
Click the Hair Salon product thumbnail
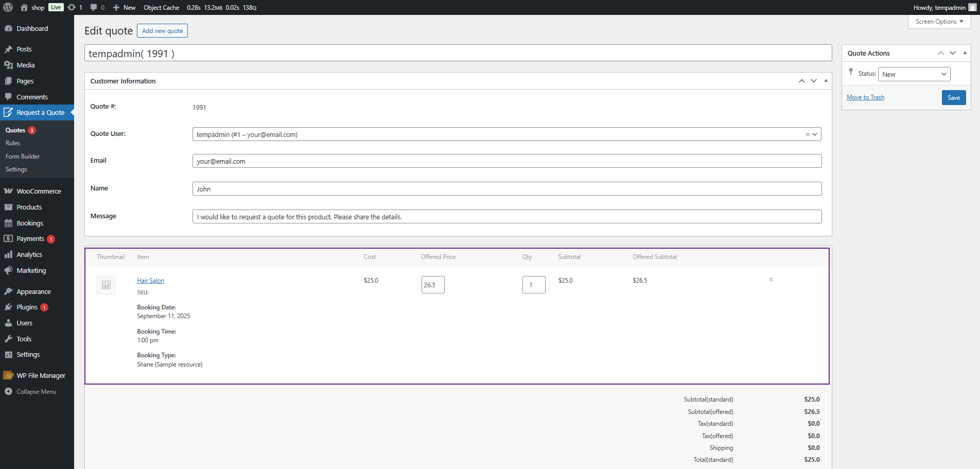coord(106,285)
